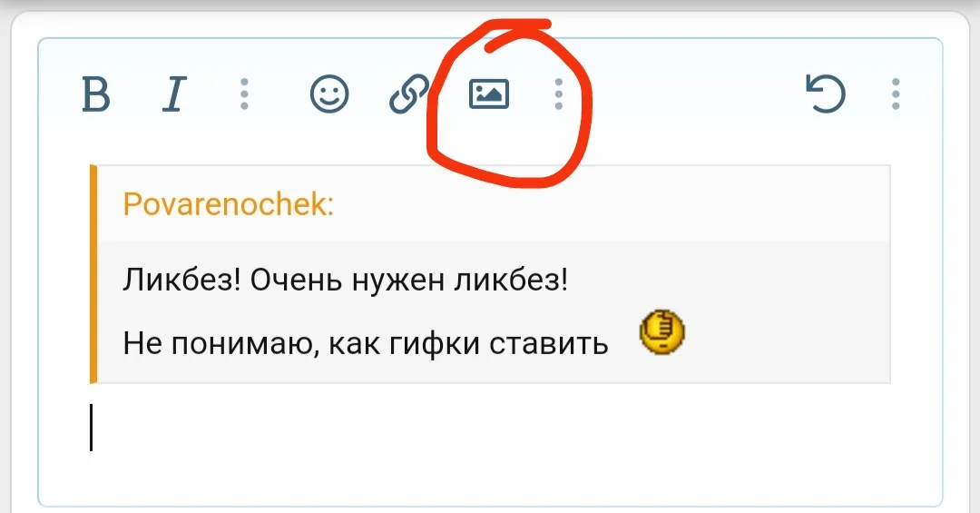Click the quoted line "Не понимаю, как гифки ставить"

point(366,343)
